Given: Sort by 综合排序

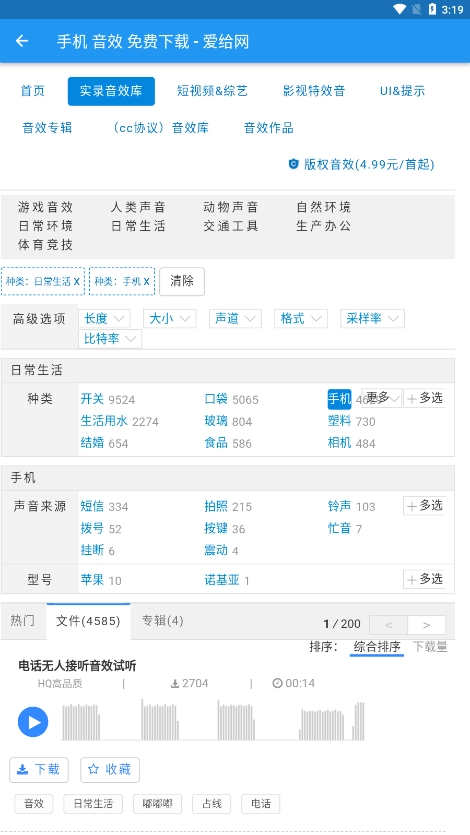Looking at the screenshot, I should coord(377,647).
